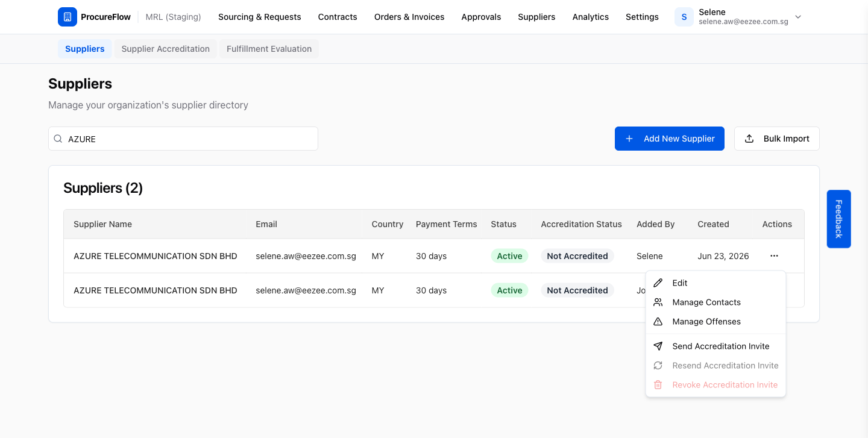Select Resend Accreditation Invite
This screenshot has height=438, width=868.
pyautogui.click(x=715, y=366)
